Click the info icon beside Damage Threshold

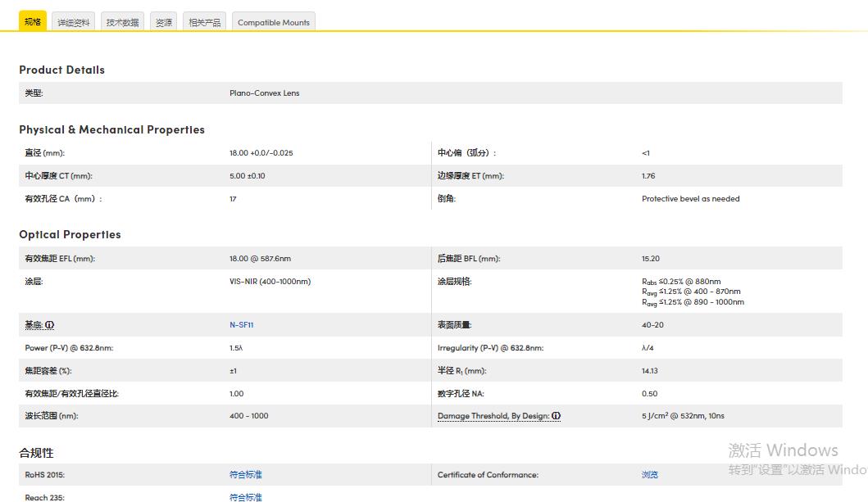556,416
